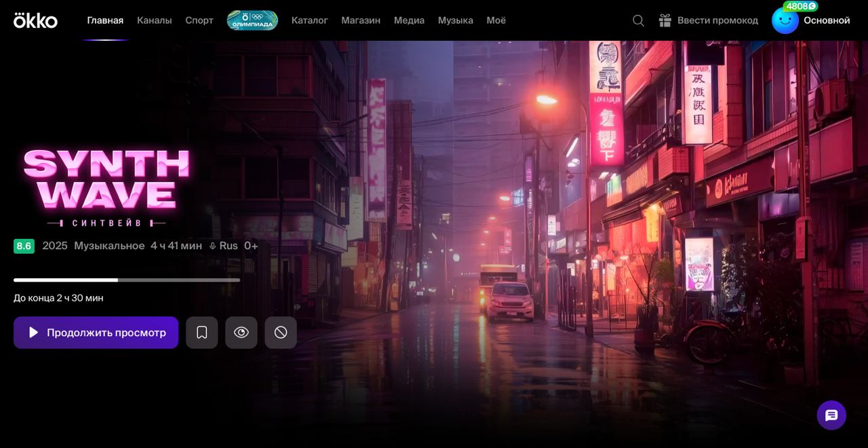Click the block/not interested icon
868x448 pixels.
pos(281,333)
